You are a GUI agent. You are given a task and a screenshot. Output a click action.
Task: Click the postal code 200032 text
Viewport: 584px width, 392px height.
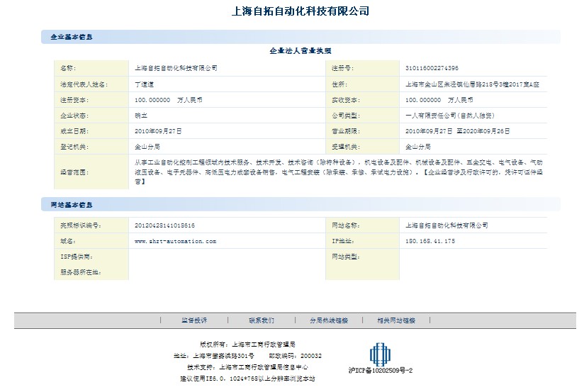pyautogui.click(x=295, y=356)
